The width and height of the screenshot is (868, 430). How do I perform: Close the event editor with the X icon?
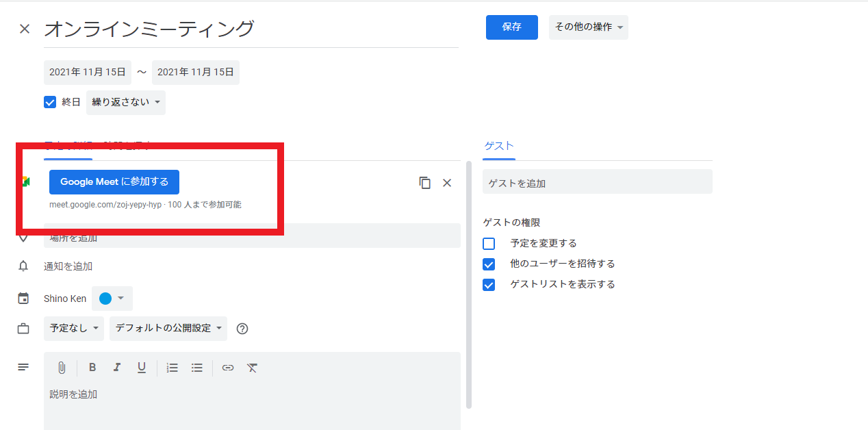point(25,29)
